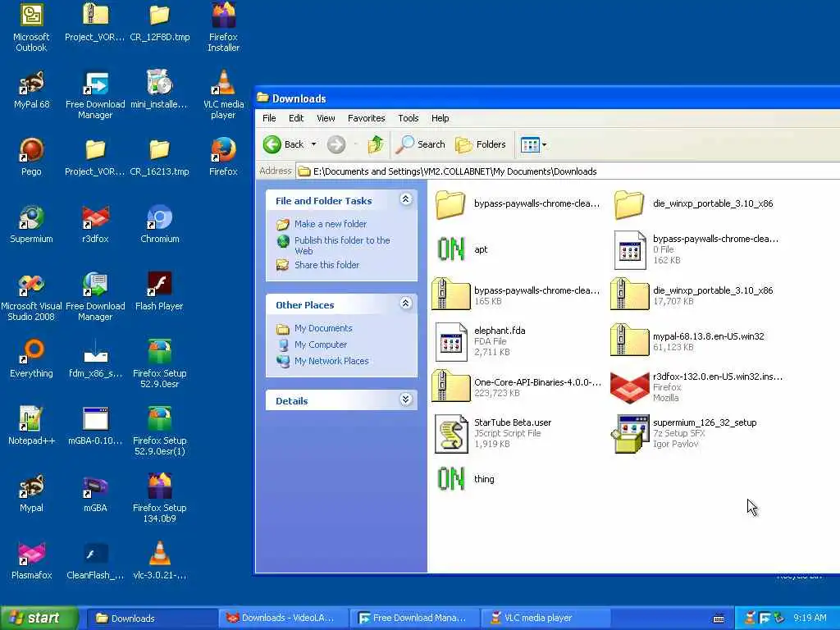The image size is (840, 630).
Task: Select supermium_126_32_setup file
Action: [684, 433]
